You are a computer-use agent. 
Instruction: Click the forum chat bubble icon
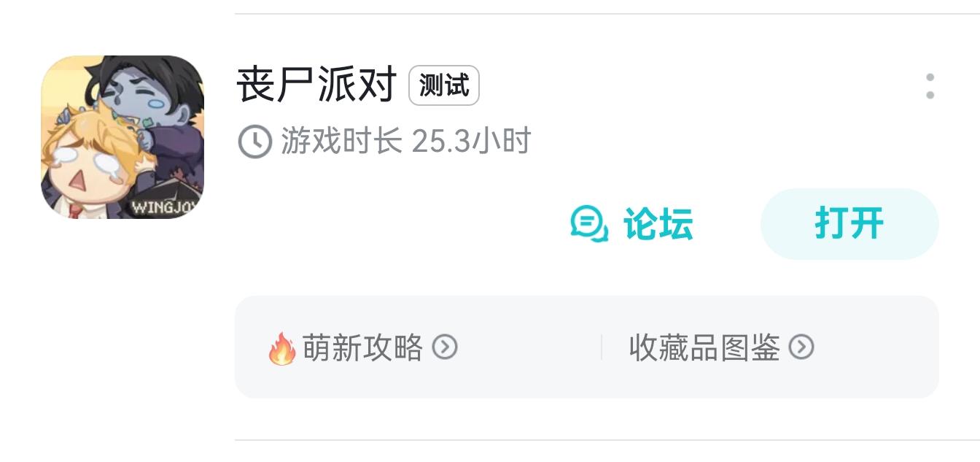pyautogui.click(x=589, y=224)
